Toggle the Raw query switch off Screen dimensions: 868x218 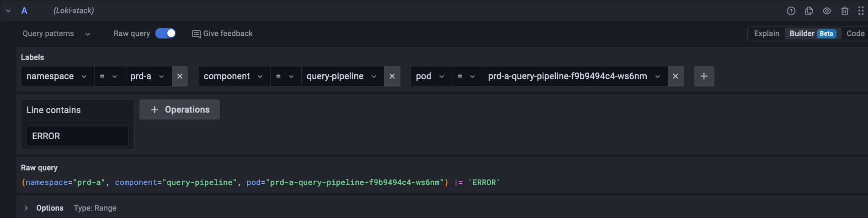pos(165,33)
